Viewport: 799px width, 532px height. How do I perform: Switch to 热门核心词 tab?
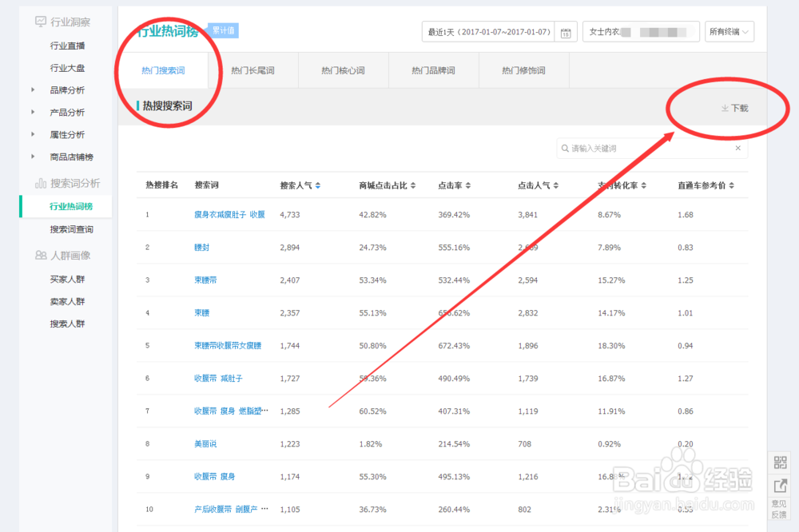[343, 70]
